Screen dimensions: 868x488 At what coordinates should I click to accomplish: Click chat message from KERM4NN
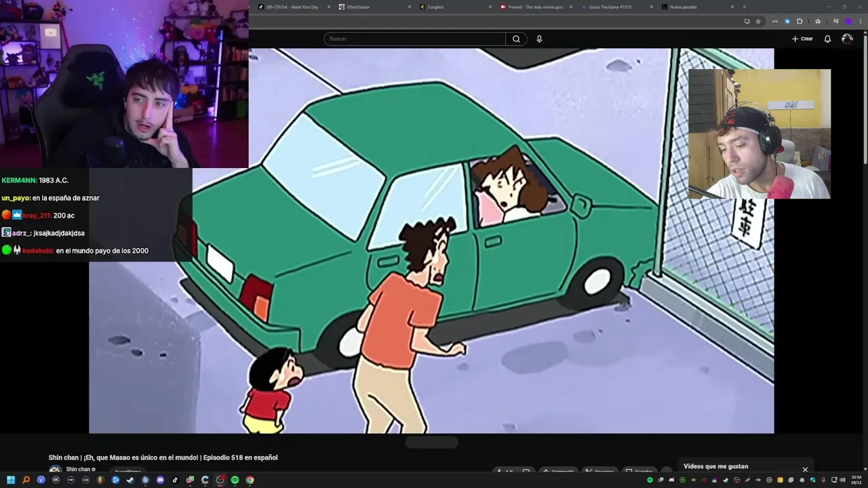click(35, 180)
